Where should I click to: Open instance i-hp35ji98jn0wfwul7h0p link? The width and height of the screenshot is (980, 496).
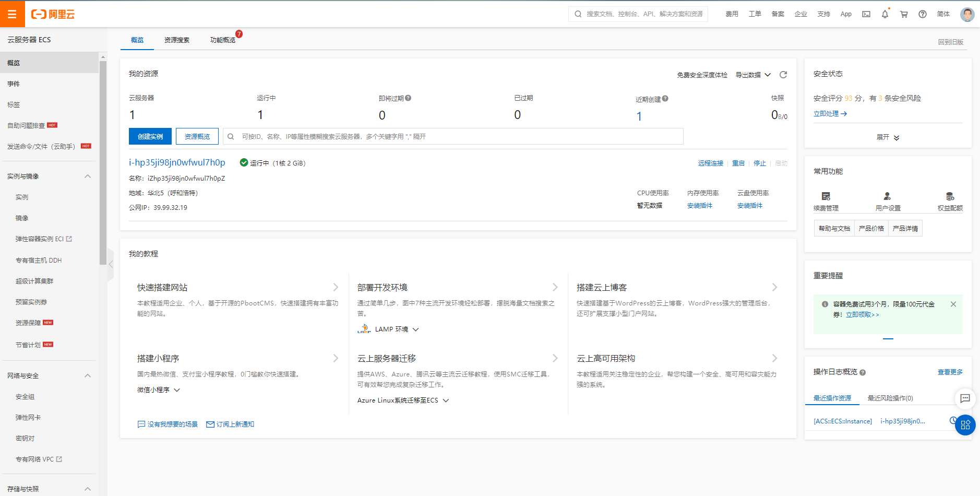click(x=177, y=162)
